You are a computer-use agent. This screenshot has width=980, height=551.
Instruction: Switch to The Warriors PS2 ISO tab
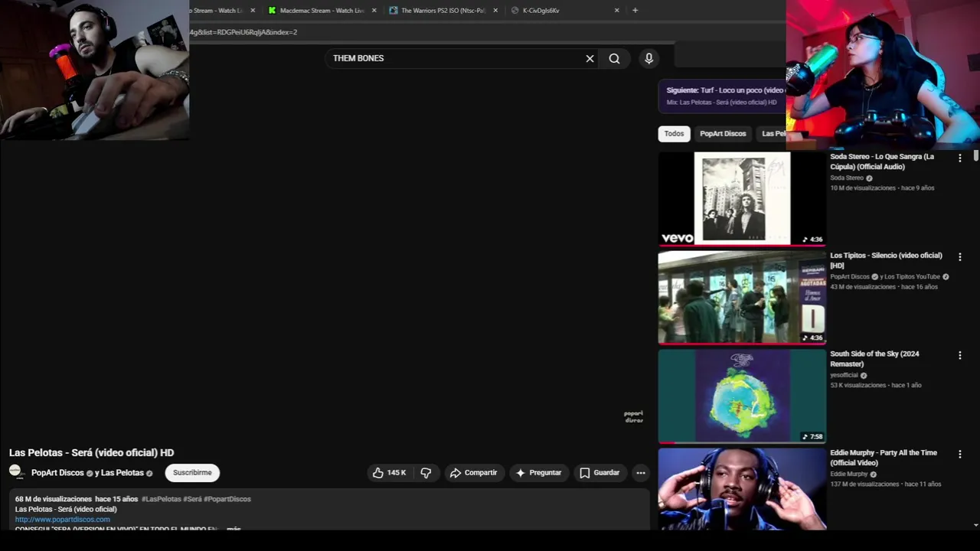443,11
